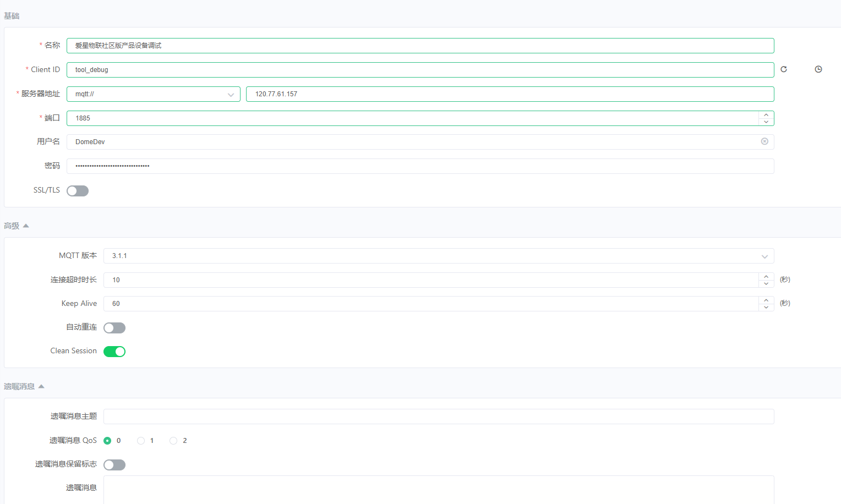Collapse the 高级 section
This screenshot has width=841, height=504.
tap(17, 226)
